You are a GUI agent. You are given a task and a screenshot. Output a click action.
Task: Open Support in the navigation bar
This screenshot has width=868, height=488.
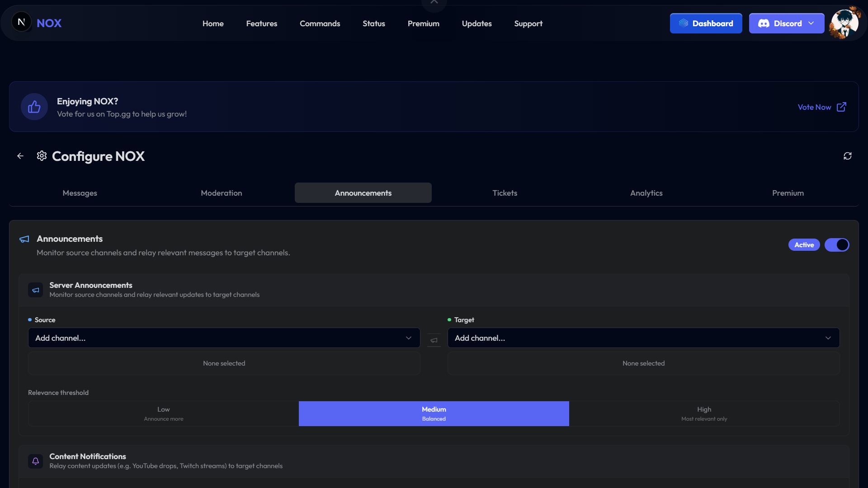tap(528, 23)
